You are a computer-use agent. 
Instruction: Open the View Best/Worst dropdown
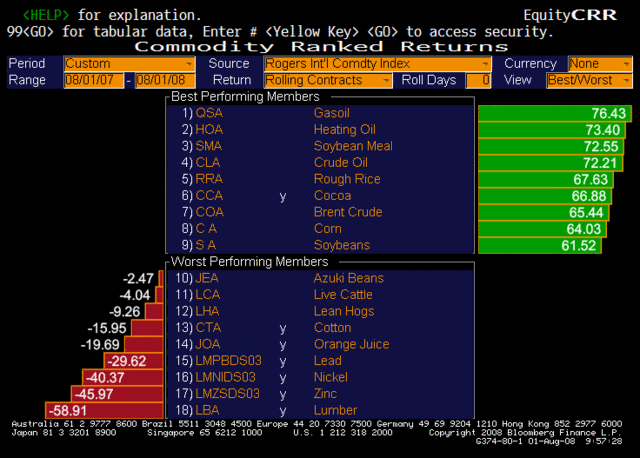(589, 80)
